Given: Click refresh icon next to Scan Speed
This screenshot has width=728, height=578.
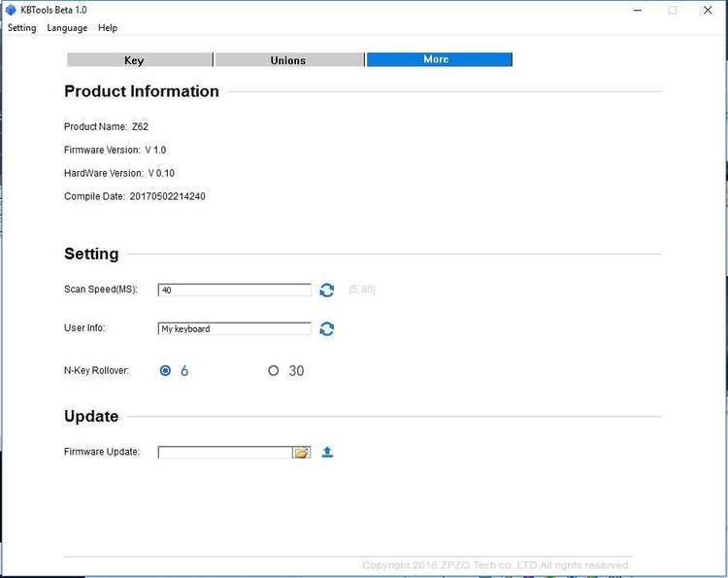Looking at the screenshot, I should coord(327,290).
